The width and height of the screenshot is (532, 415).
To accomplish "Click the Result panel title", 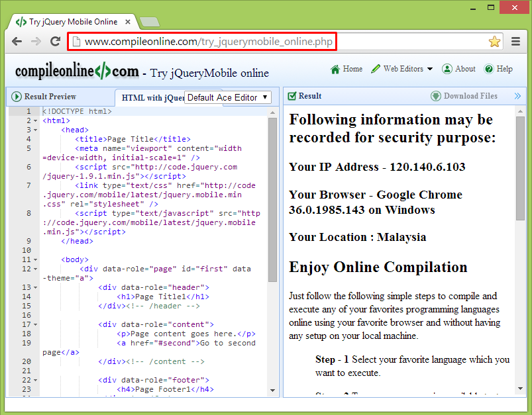I will click(310, 96).
